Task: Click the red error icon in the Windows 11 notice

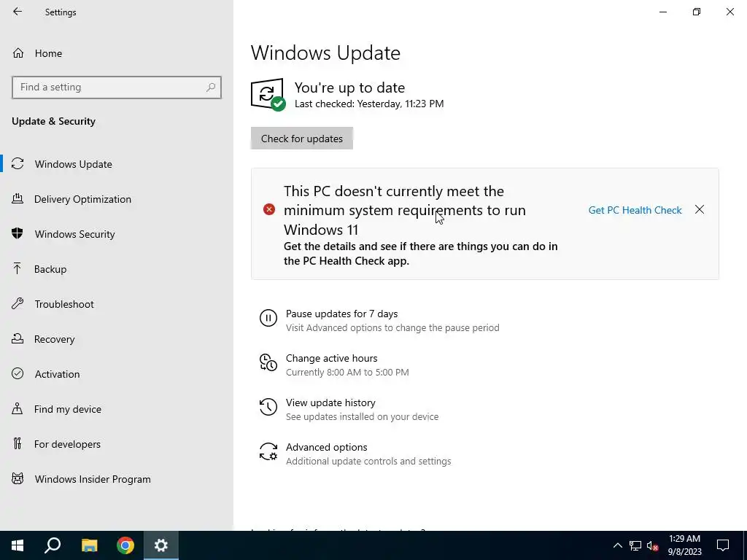Action: click(269, 209)
